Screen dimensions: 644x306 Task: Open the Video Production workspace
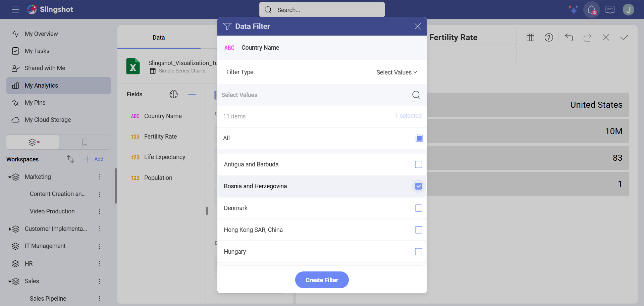tap(52, 211)
